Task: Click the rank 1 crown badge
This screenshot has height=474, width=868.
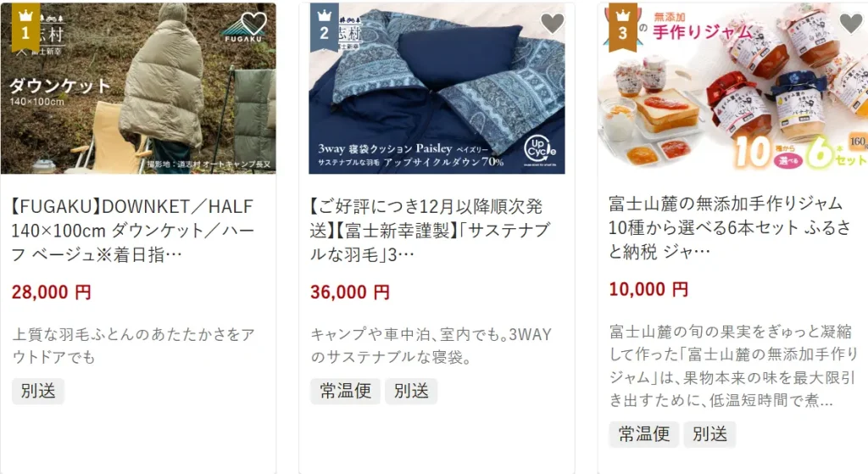Action: pyautogui.click(x=25, y=28)
